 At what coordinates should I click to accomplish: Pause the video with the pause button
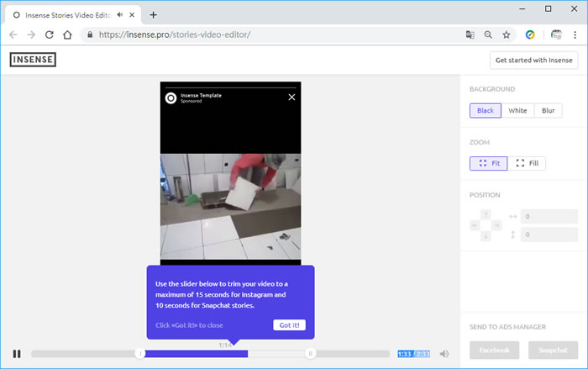click(x=17, y=354)
